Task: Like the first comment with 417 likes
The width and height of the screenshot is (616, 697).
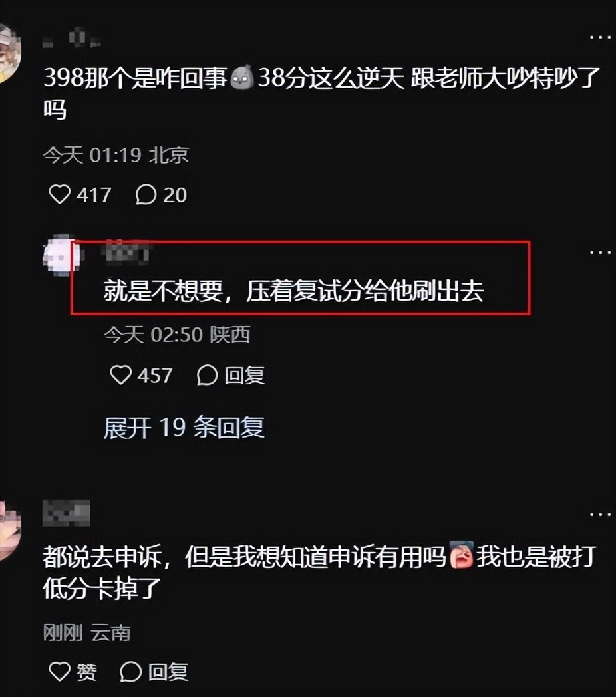Action: pyautogui.click(x=60, y=194)
